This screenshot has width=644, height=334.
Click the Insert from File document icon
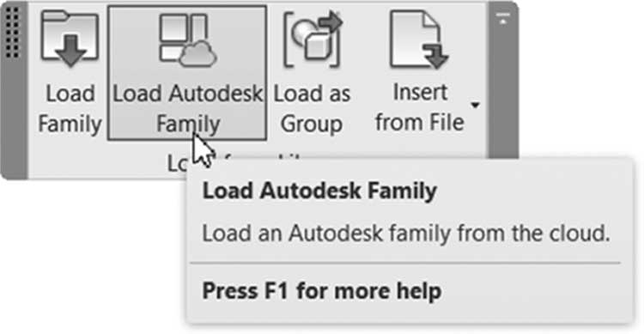pyautogui.click(x=418, y=39)
